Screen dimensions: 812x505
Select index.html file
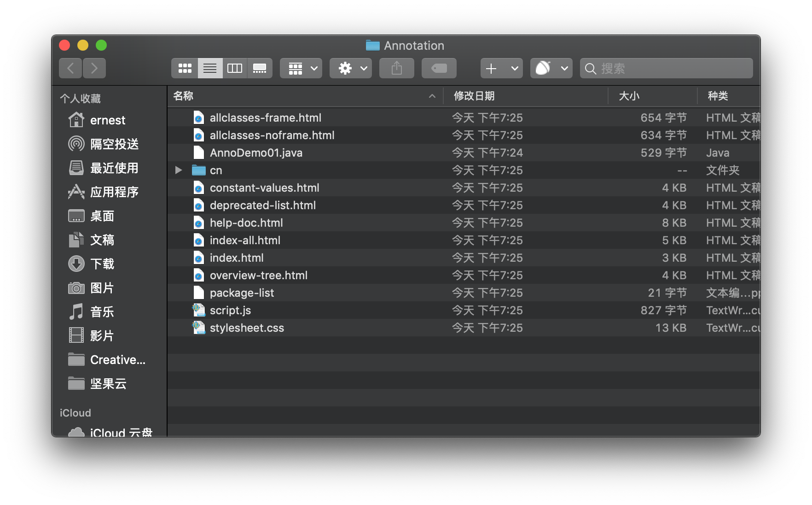pyautogui.click(x=464, y=258)
